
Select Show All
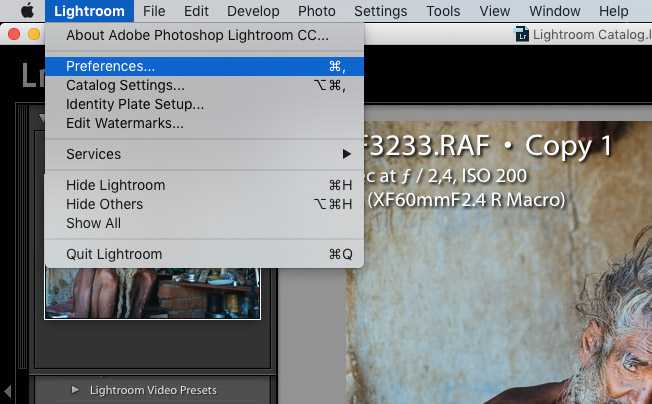pyautogui.click(x=204, y=224)
